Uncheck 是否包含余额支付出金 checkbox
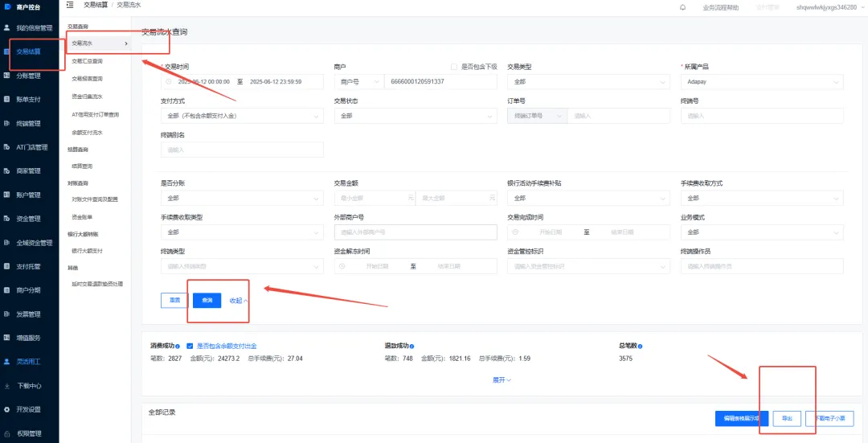This screenshot has width=868, height=443. coord(190,347)
